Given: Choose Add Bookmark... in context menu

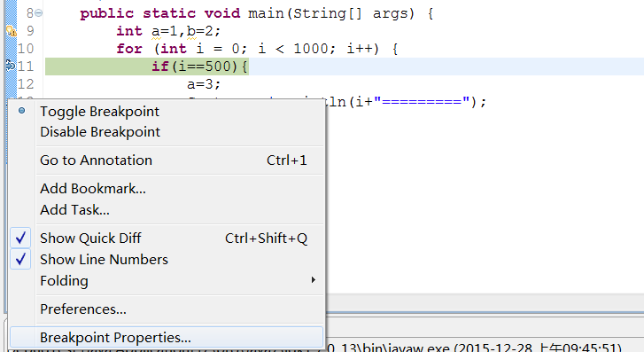Looking at the screenshot, I should pos(167,188).
